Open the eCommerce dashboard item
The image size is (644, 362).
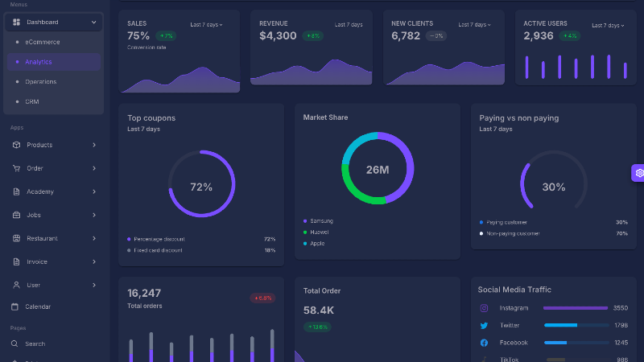(x=42, y=42)
